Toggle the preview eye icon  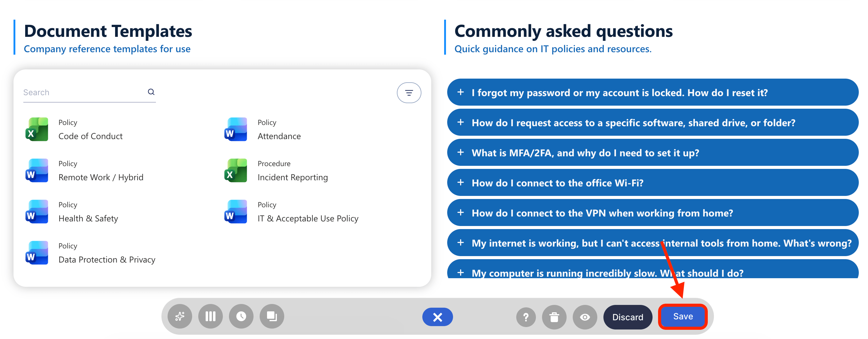tap(585, 317)
